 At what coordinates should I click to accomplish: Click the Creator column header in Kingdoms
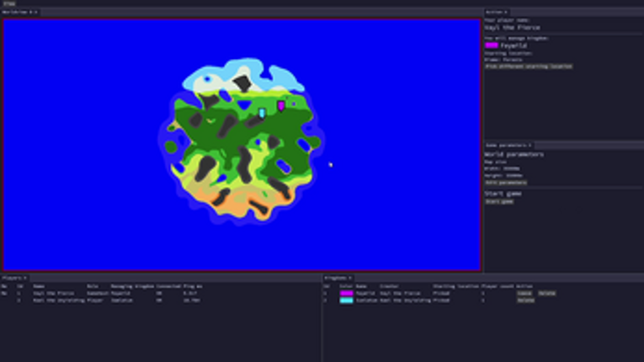(389, 286)
